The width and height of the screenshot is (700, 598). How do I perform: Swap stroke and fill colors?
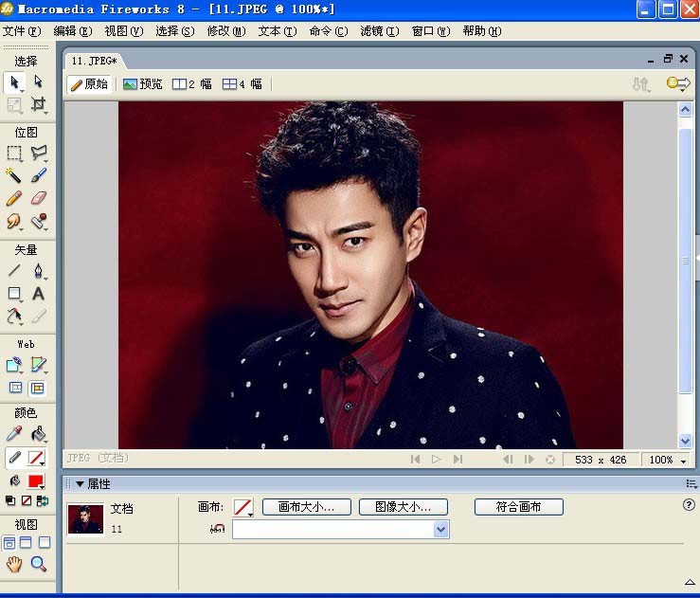click(43, 500)
